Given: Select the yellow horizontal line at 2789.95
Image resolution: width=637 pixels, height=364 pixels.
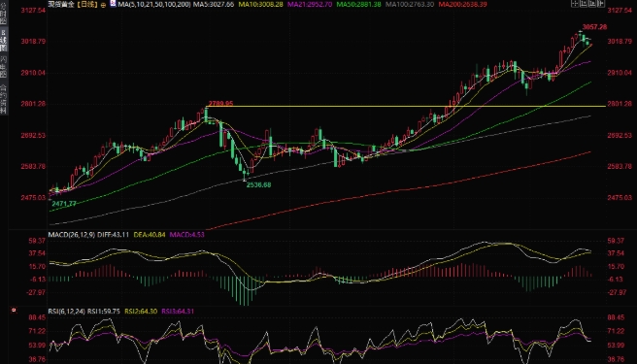Looking at the screenshot, I should (406, 107).
